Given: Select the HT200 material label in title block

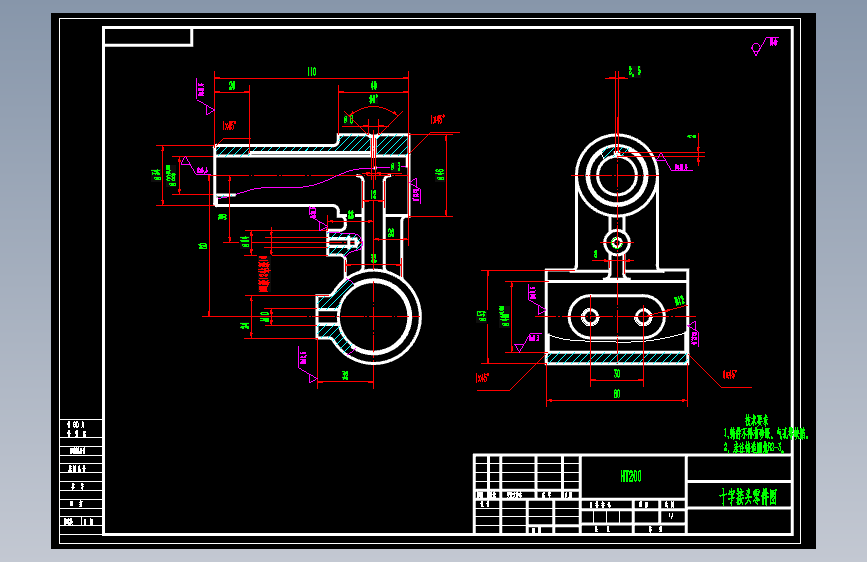Looking at the screenshot, I should 631,476.
